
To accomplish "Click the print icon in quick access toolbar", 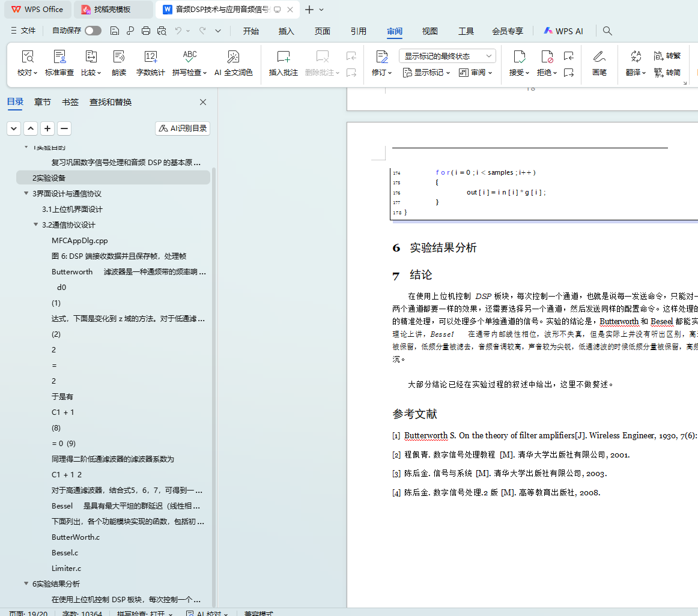I will point(146,31).
